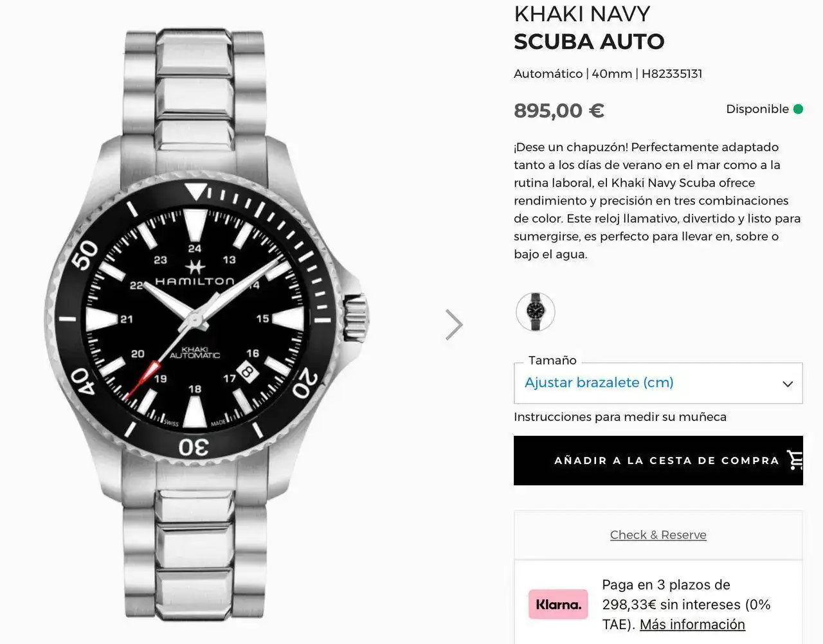Open the Check & Reserve link
This screenshot has width=823, height=644.
point(658,535)
